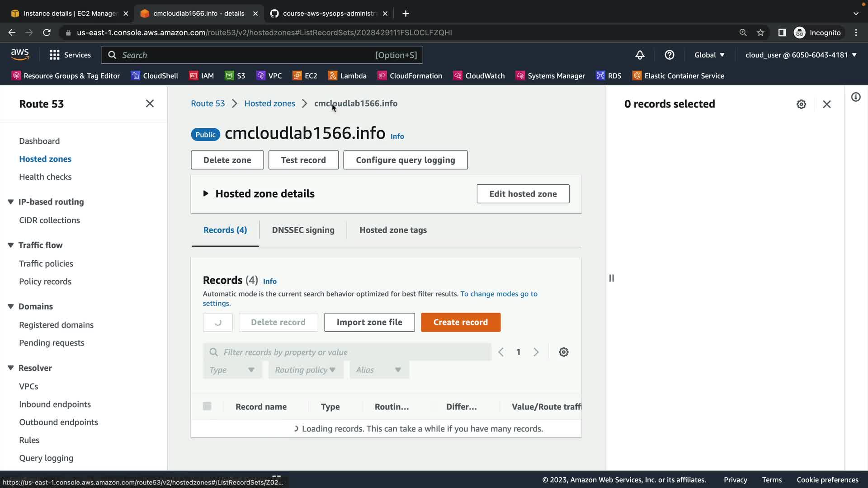
Task: Click the Lambda shortcut icon
Action: (x=333, y=76)
